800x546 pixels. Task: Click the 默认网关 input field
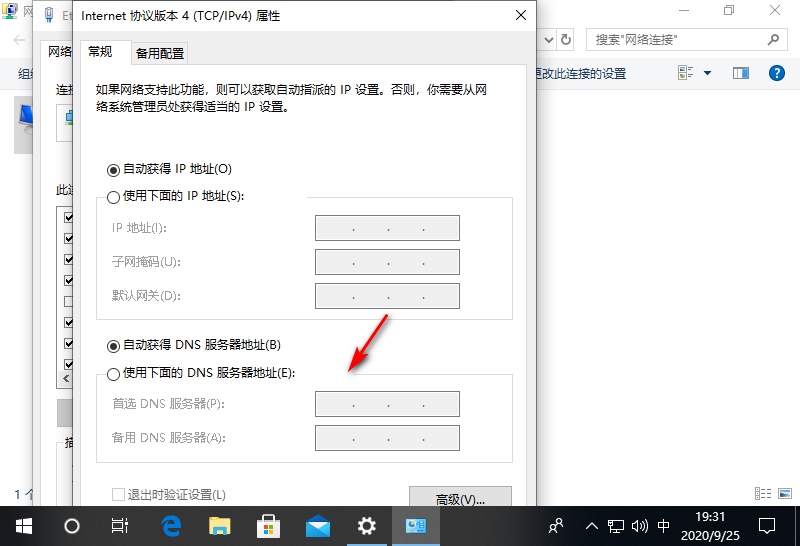click(x=387, y=296)
